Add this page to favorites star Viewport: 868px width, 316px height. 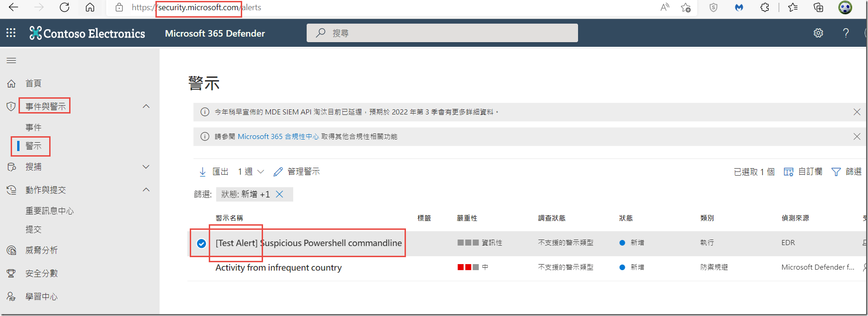pos(686,7)
